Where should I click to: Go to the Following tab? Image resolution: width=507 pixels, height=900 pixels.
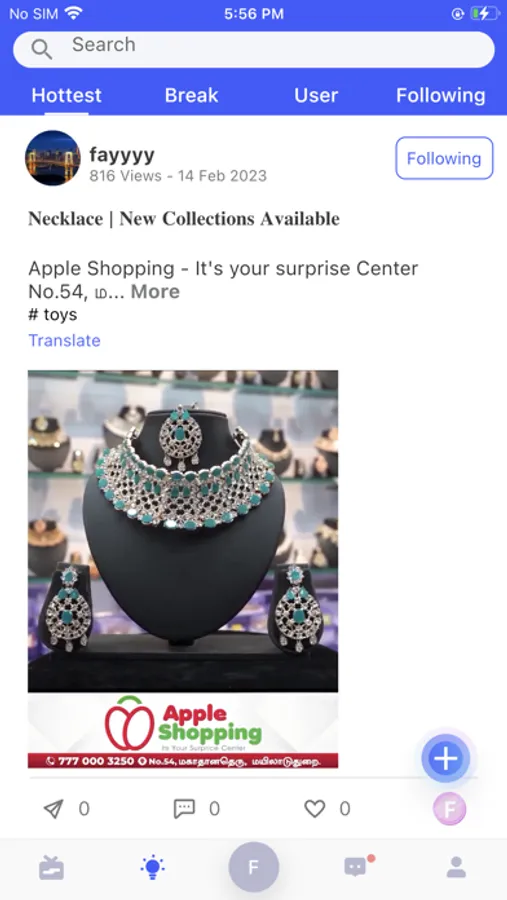pyautogui.click(x=440, y=95)
